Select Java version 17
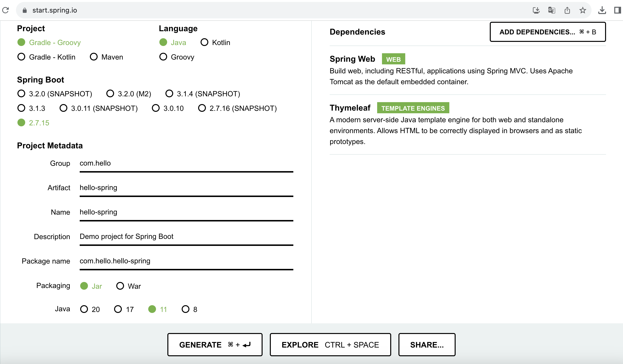The height and width of the screenshot is (364, 623). [x=124, y=309]
